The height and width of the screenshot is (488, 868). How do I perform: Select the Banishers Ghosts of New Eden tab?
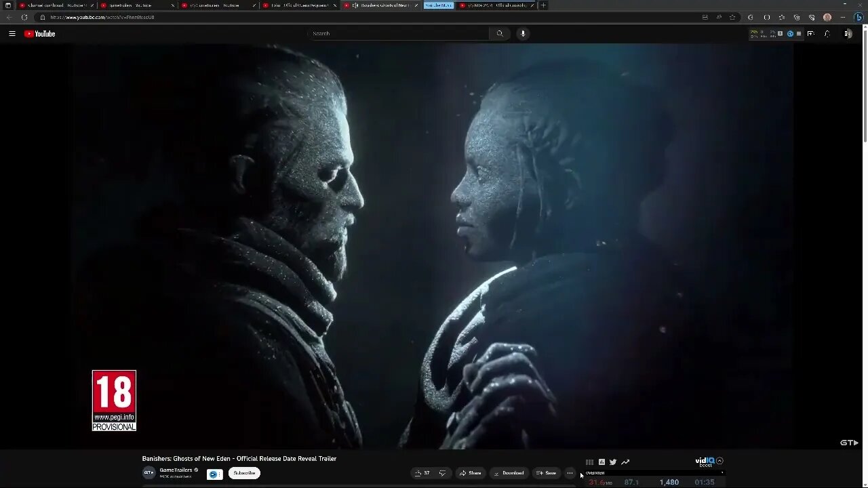point(380,5)
